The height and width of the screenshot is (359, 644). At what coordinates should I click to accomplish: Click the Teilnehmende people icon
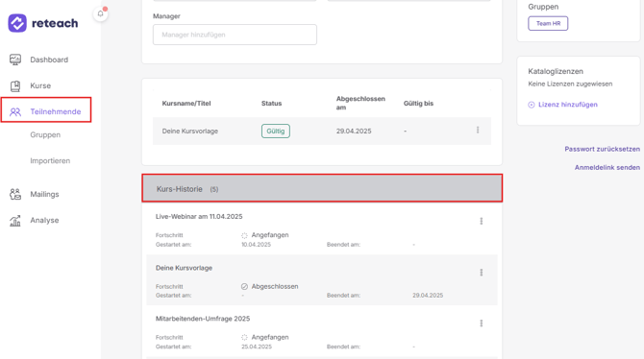click(15, 111)
